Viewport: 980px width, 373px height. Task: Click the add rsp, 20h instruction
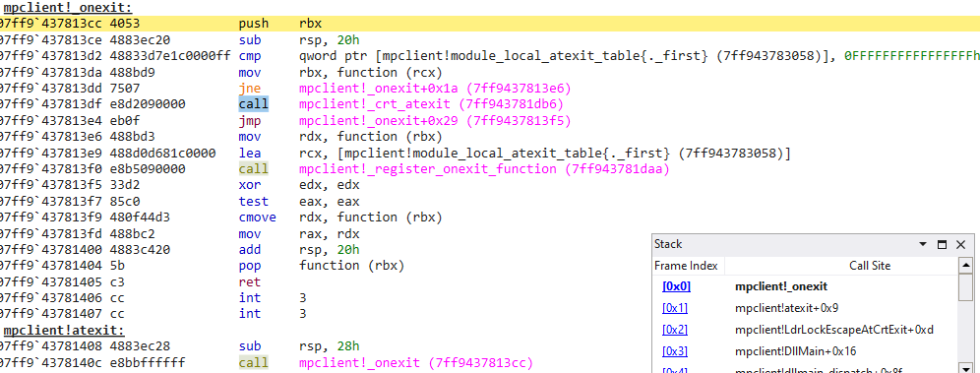(299, 250)
